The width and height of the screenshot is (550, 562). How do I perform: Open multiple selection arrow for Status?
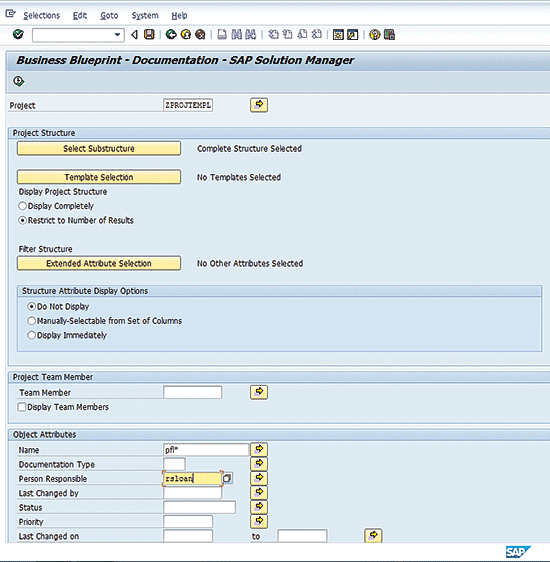tap(259, 506)
